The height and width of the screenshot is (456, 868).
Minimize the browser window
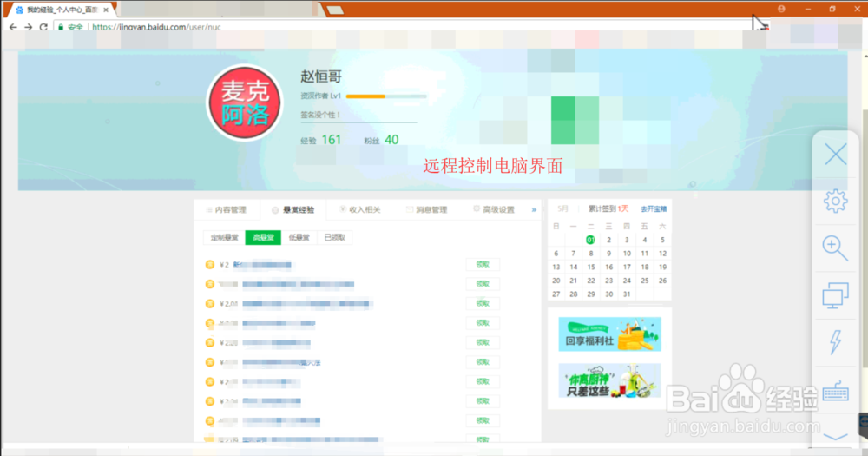(807, 9)
